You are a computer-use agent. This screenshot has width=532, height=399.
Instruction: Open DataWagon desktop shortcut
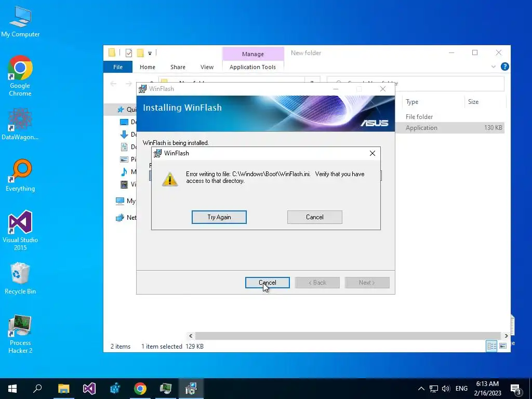pyautogui.click(x=20, y=124)
